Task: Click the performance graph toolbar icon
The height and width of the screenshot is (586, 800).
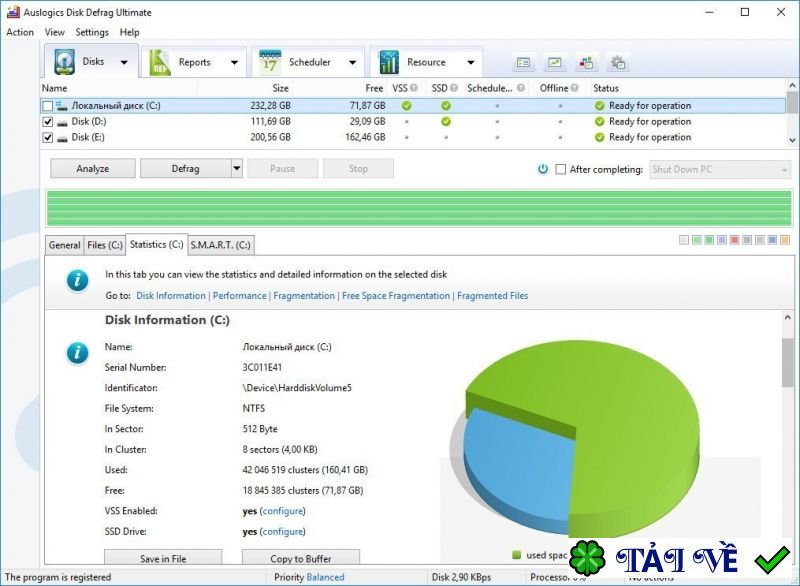Action: click(x=553, y=62)
